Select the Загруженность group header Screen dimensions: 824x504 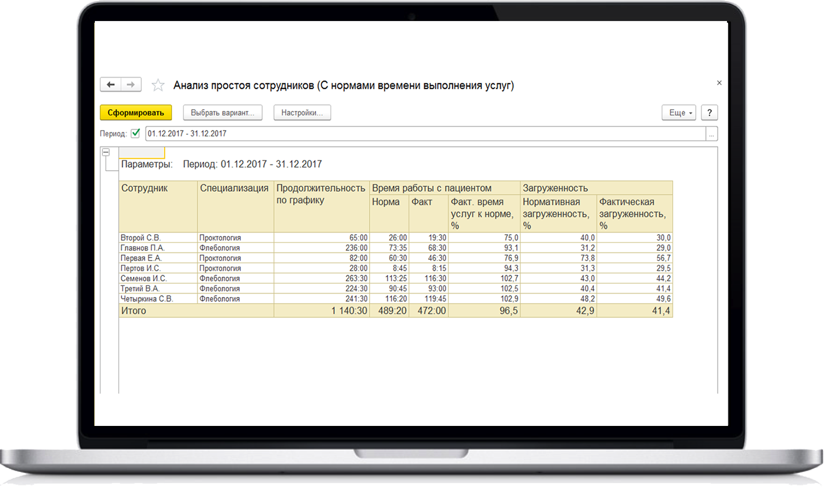click(x=597, y=188)
